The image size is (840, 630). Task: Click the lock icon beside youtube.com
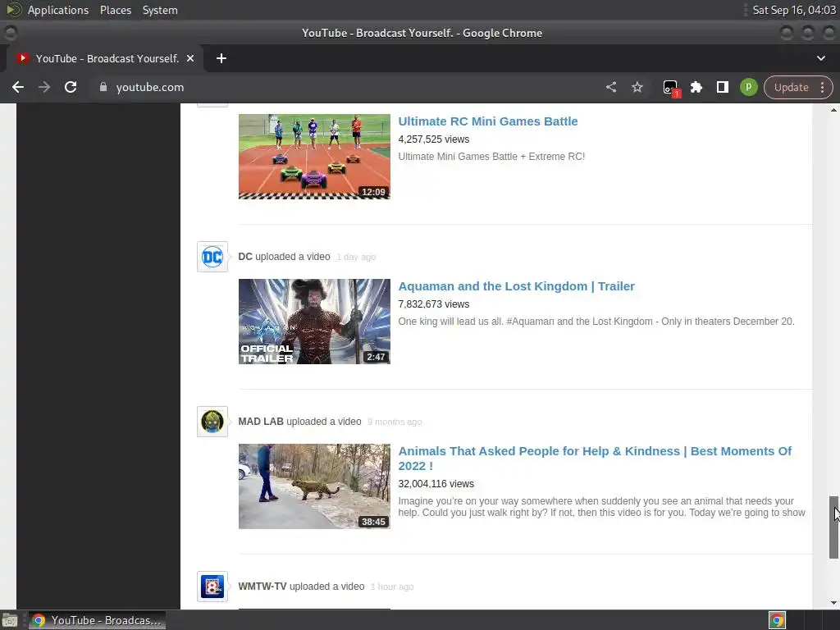tap(103, 87)
